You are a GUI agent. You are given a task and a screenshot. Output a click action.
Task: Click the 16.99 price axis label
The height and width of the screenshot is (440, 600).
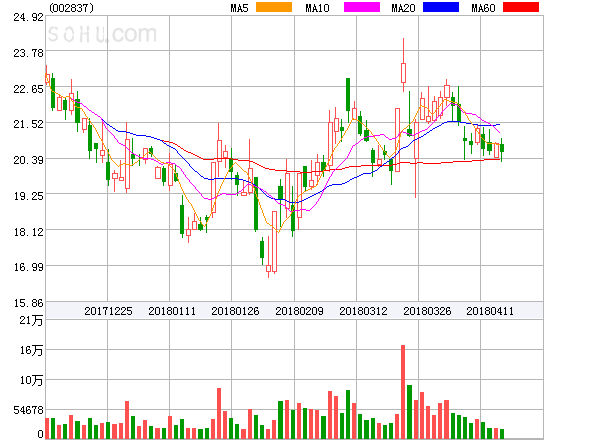point(28,267)
